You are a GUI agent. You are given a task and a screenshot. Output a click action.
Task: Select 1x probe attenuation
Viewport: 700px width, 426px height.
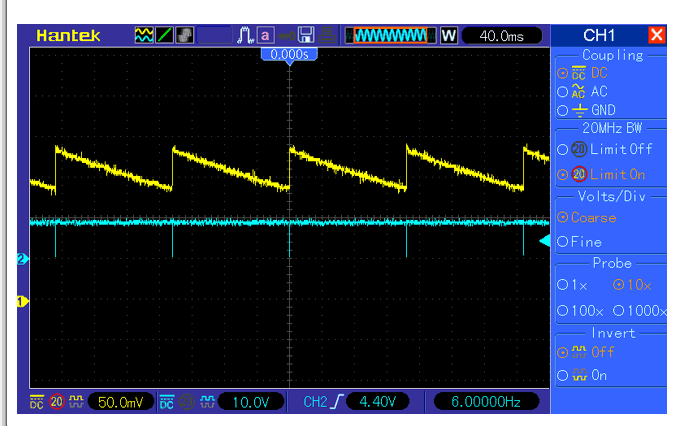click(573, 285)
